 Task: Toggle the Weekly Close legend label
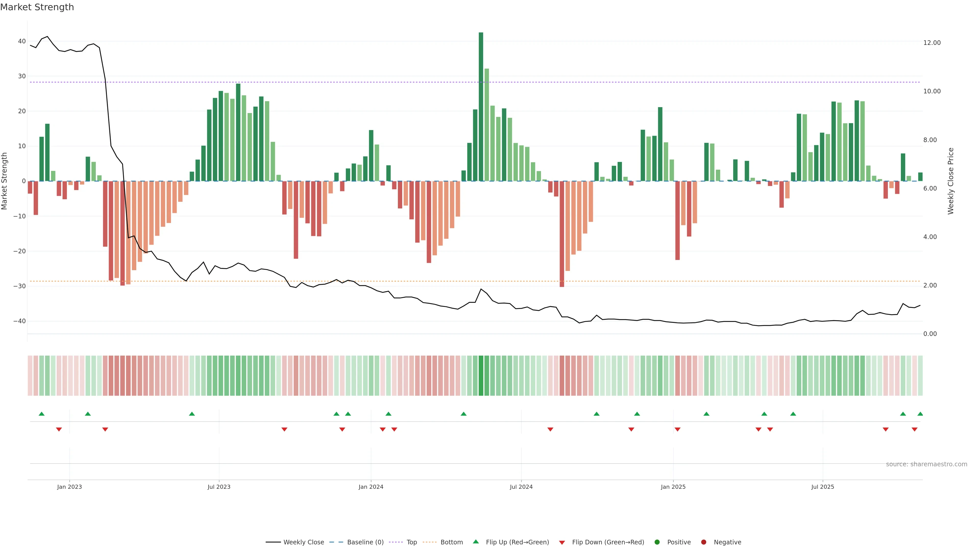pos(304,542)
